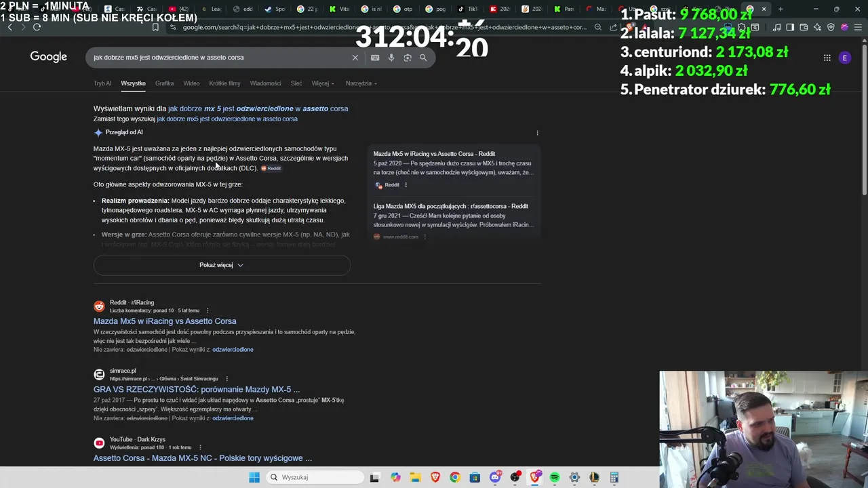The image size is (868, 488).
Task: Switch to the Grafika images tab
Action: 164,83
